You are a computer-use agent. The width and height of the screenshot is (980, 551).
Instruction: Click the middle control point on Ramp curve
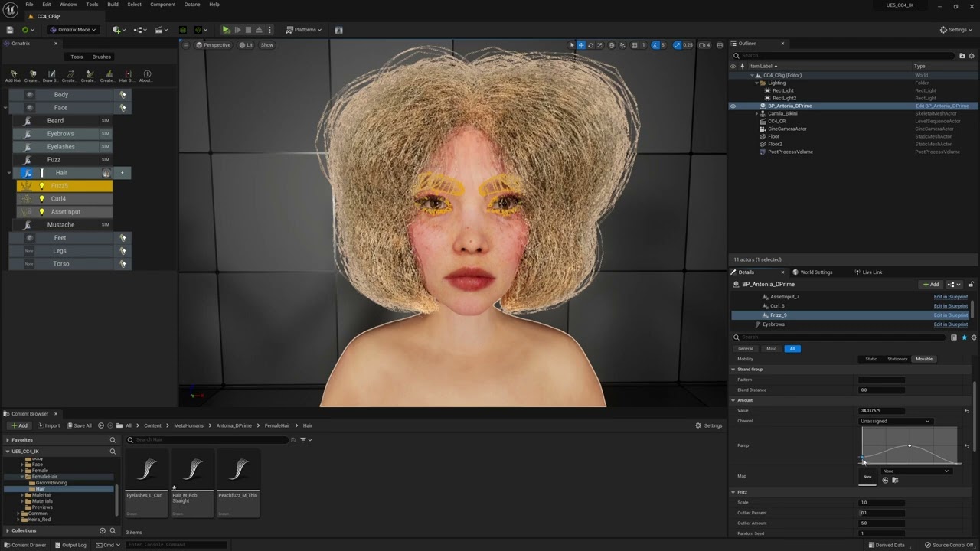pos(910,445)
